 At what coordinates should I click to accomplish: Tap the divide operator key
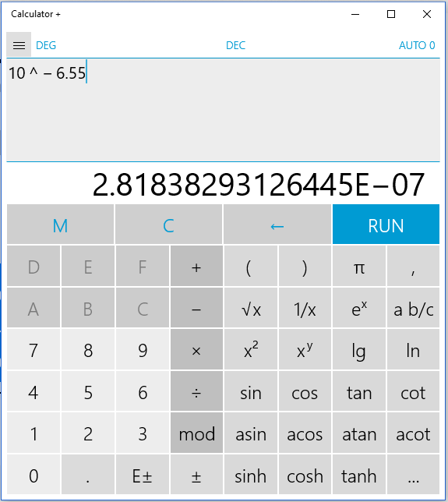(196, 391)
